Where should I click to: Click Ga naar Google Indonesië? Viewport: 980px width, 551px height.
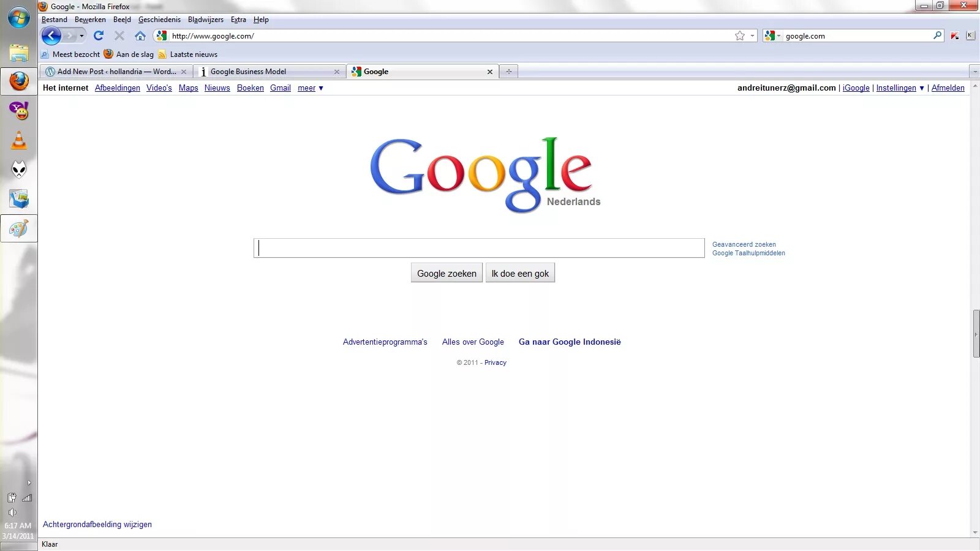tap(570, 342)
